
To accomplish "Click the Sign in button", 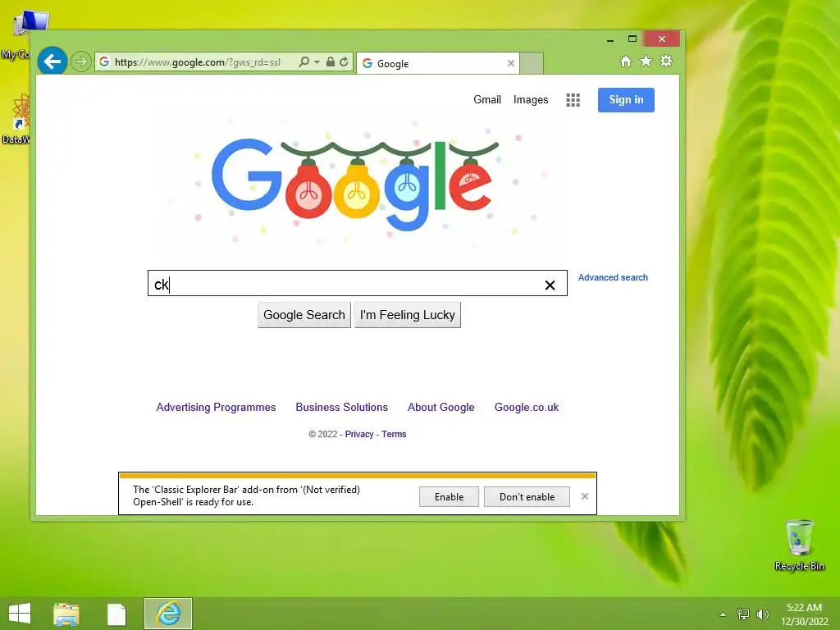I will (626, 99).
